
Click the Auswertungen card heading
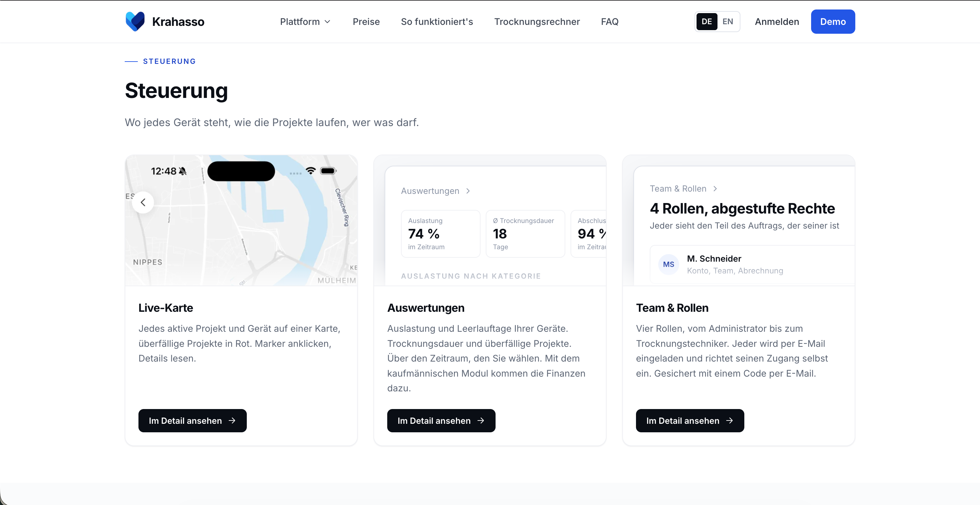pyautogui.click(x=426, y=308)
